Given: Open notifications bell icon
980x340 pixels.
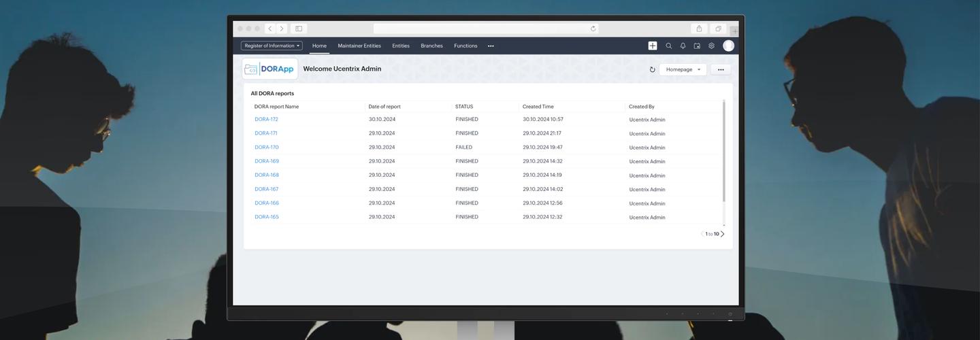Looking at the screenshot, I should pos(683,46).
